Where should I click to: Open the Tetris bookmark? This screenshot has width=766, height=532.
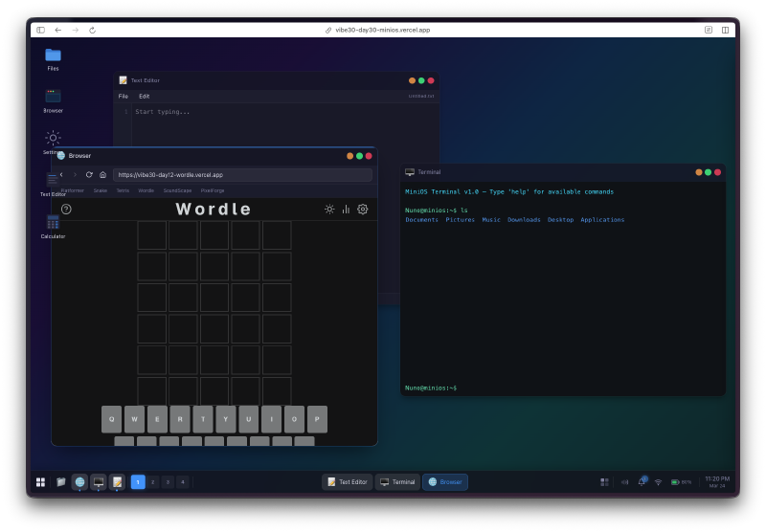(x=123, y=190)
